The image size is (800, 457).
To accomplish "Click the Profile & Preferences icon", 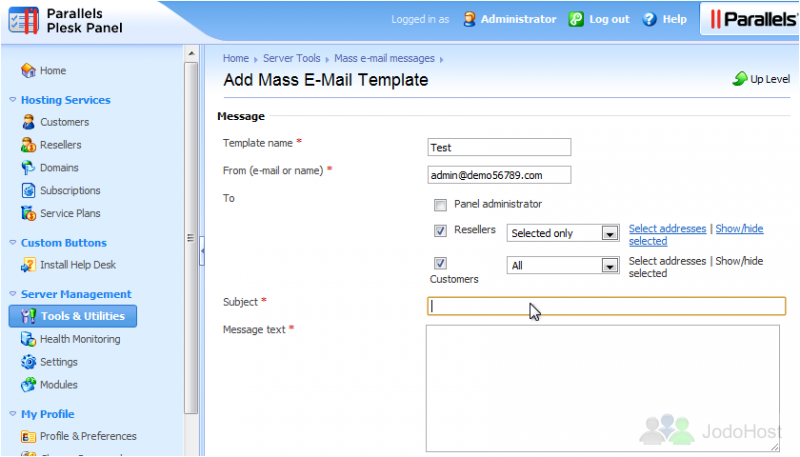I will pos(28,436).
